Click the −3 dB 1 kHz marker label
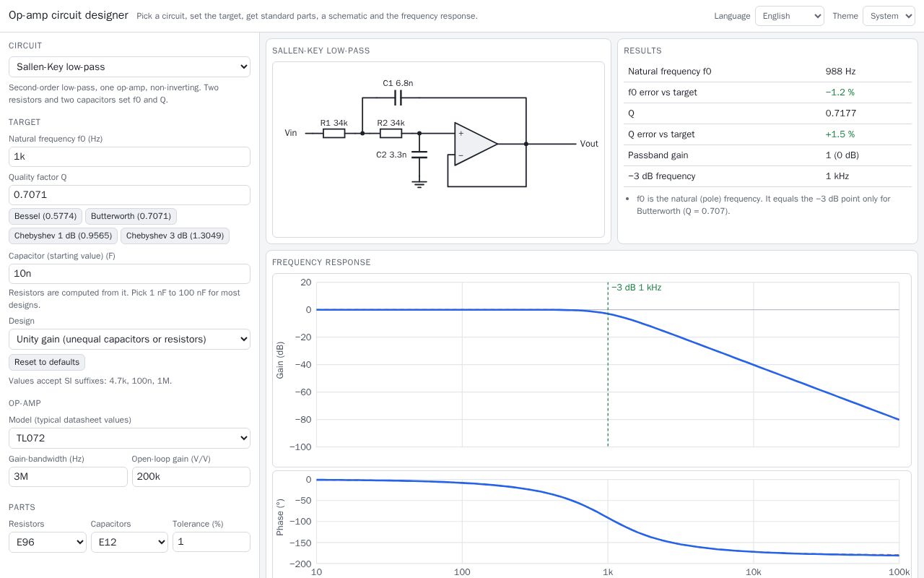 (637, 288)
